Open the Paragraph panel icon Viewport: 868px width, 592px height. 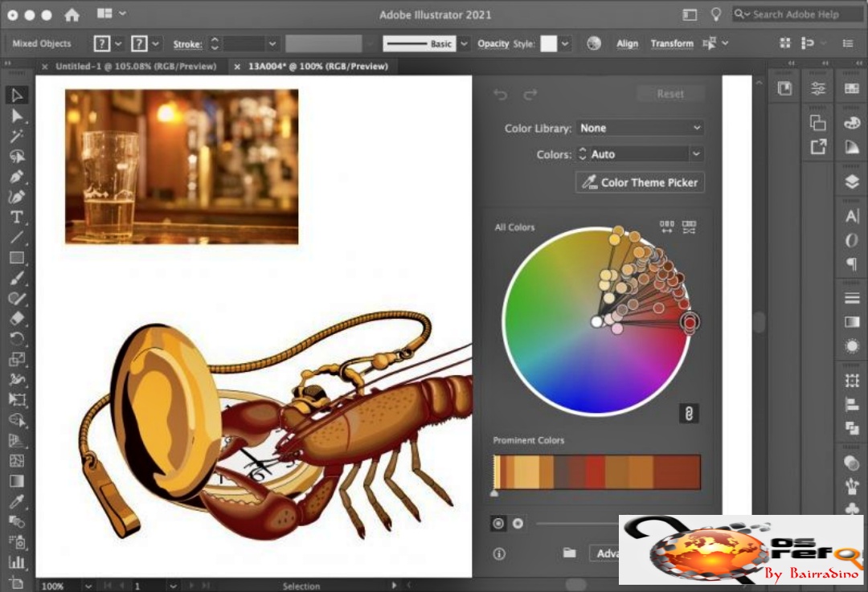pyautogui.click(x=852, y=263)
